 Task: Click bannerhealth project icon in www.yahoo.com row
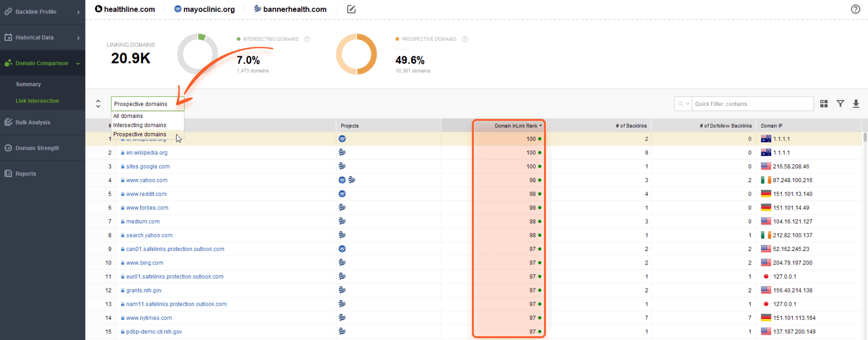[x=352, y=180]
